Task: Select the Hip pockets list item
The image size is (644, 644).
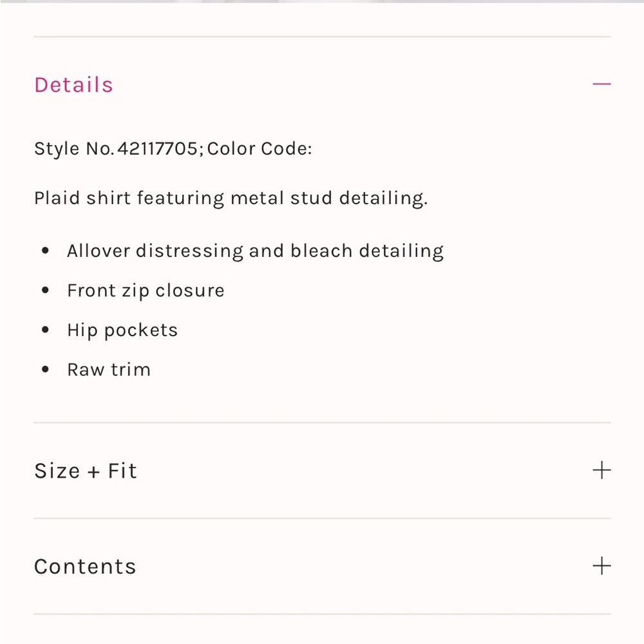Action: coord(122,330)
